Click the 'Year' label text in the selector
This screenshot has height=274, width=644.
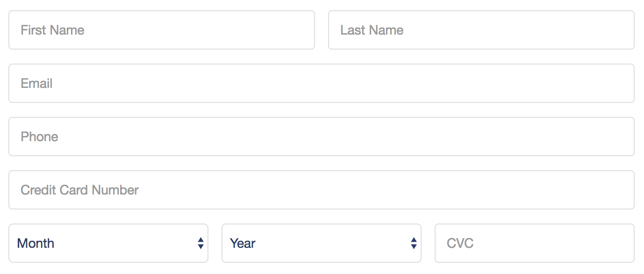tap(243, 243)
